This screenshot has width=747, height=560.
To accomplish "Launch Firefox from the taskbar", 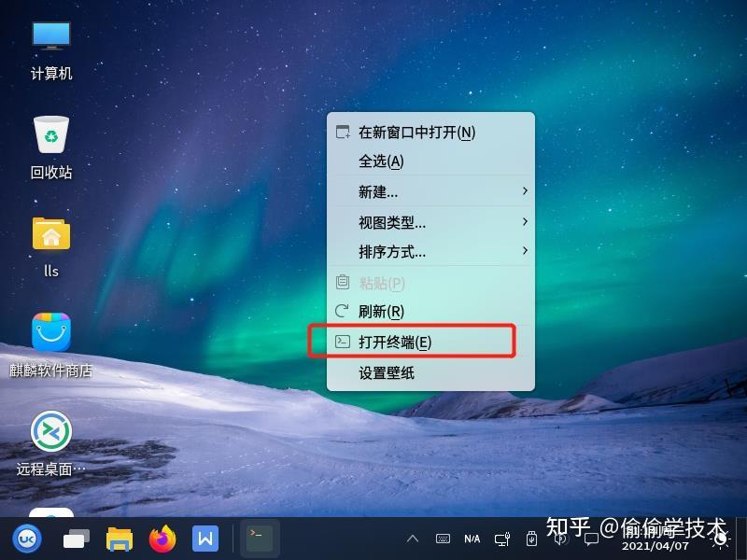I will (162, 539).
